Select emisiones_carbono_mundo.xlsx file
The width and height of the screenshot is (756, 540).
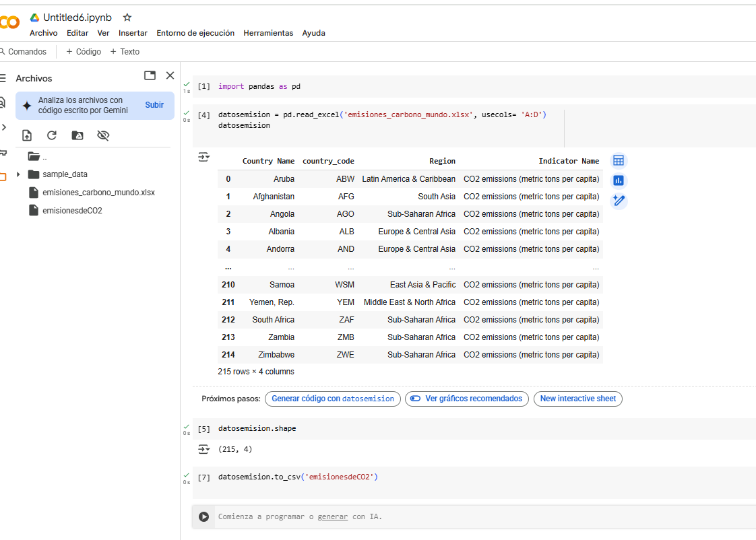(x=98, y=193)
